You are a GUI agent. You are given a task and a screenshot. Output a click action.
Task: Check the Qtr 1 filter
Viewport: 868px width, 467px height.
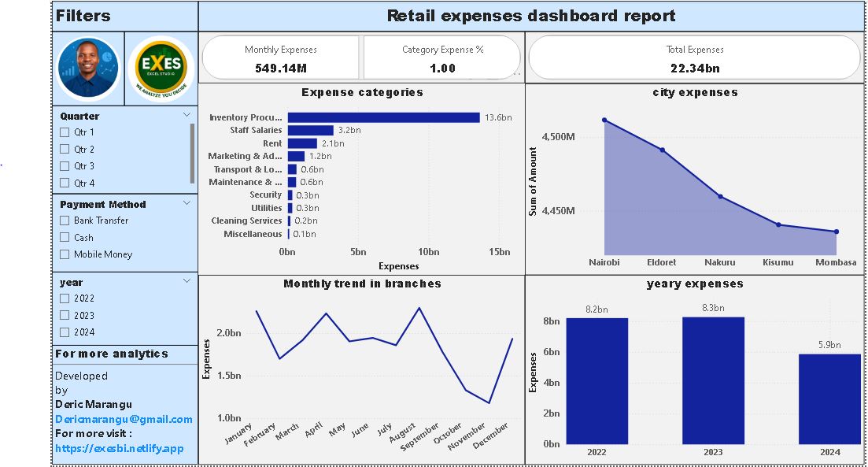pos(64,132)
